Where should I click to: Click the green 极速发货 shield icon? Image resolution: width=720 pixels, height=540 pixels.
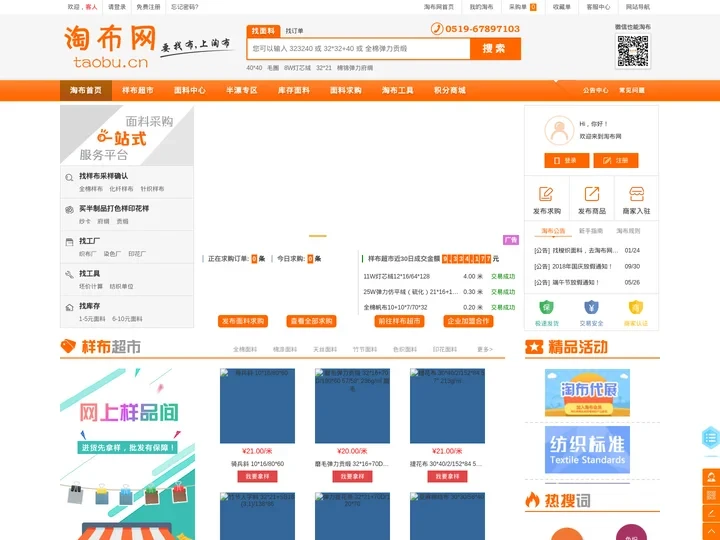point(546,307)
